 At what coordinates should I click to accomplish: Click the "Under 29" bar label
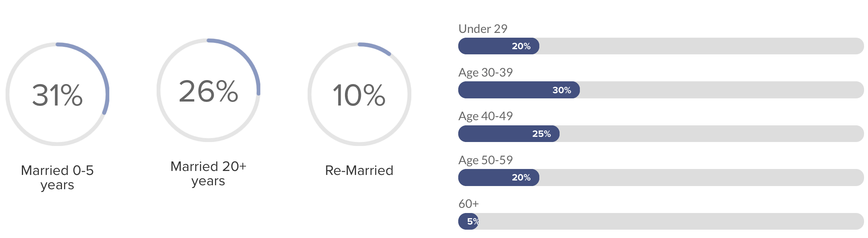483,29
